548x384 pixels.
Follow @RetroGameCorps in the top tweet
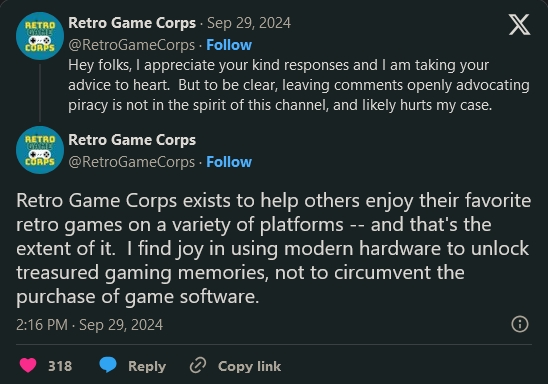tap(229, 45)
